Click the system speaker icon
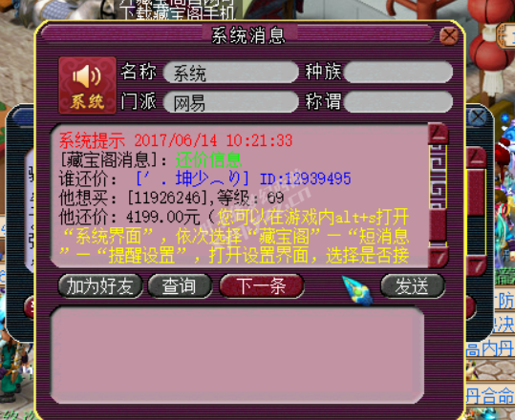This screenshot has width=515, height=420. pos(87,85)
